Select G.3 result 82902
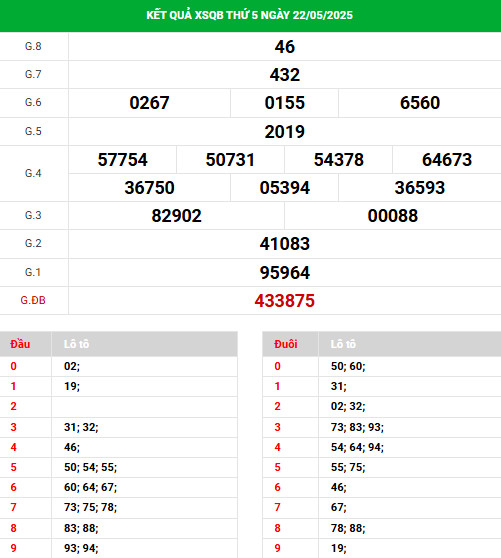 pos(176,216)
